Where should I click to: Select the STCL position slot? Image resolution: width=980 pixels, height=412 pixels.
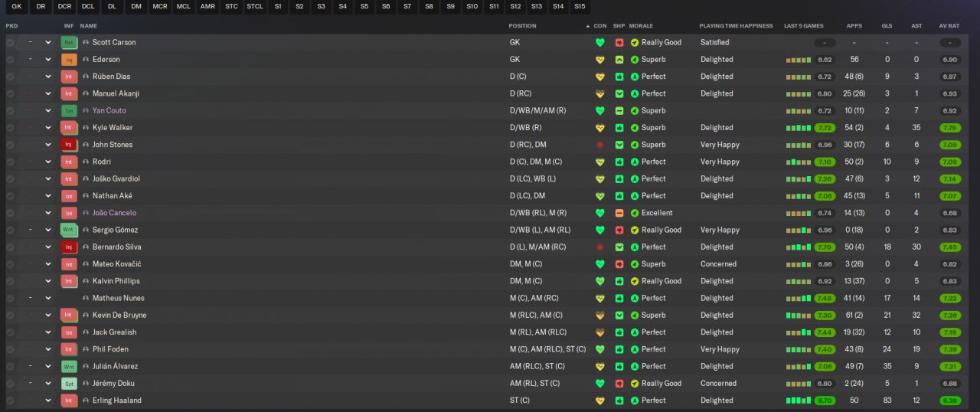click(x=255, y=7)
